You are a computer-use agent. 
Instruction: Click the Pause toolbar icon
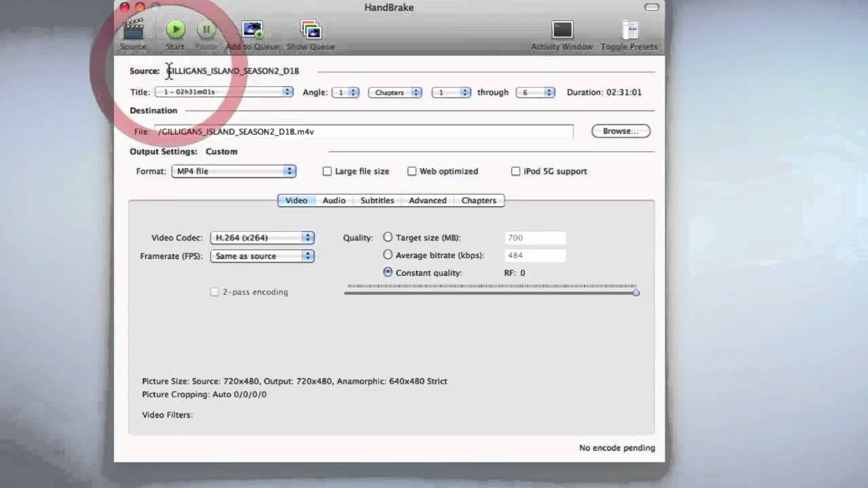tap(206, 29)
